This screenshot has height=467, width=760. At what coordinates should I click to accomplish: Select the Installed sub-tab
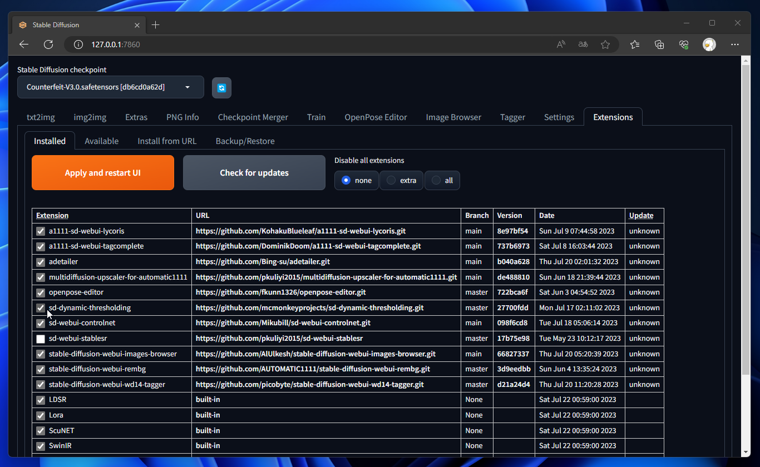click(49, 141)
